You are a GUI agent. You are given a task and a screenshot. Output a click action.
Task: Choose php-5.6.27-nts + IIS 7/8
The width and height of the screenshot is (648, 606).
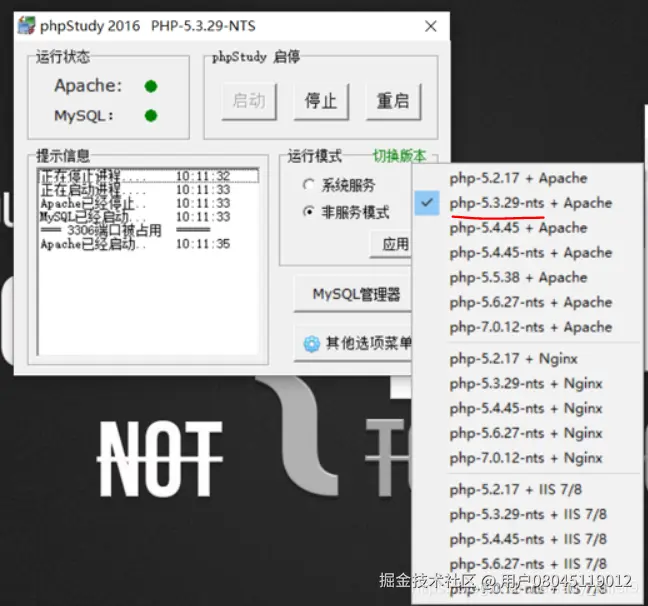click(528, 564)
